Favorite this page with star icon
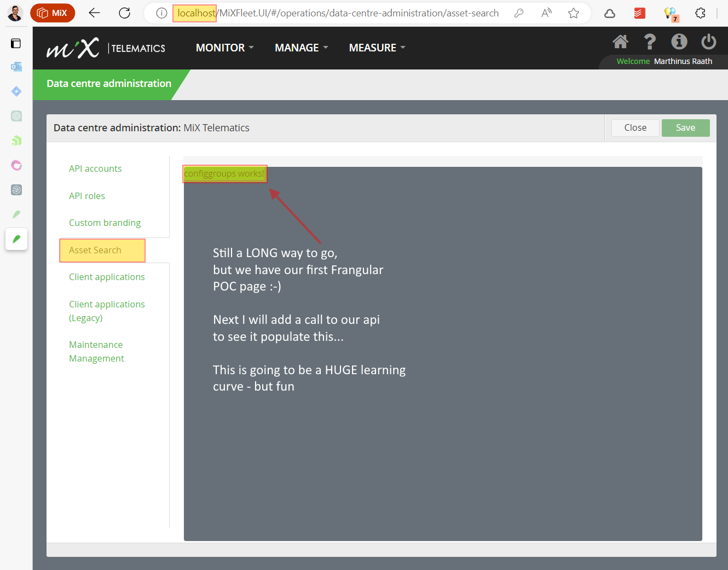 pyautogui.click(x=573, y=13)
